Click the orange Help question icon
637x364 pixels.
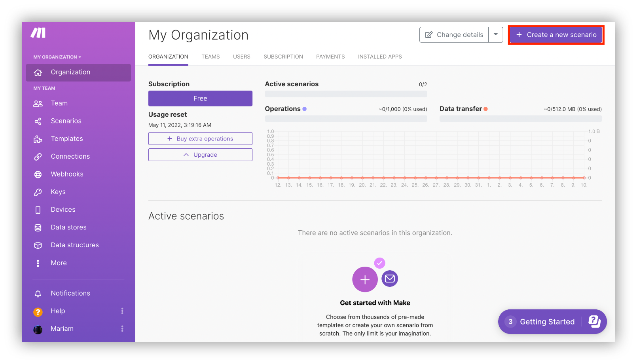[38, 312]
